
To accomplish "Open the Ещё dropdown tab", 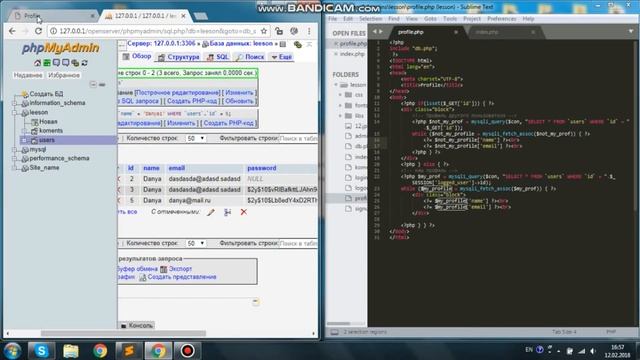I will click(x=282, y=57).
